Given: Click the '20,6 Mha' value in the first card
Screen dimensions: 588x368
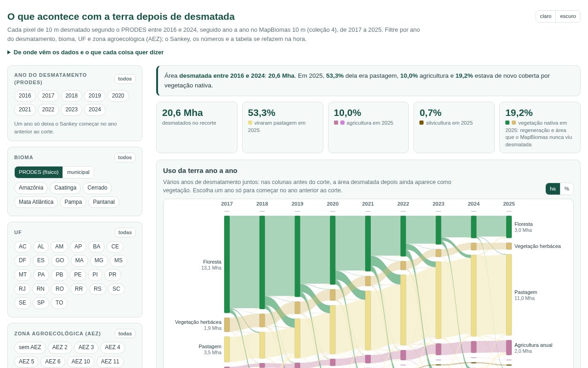Looking at the screenshot, I should [x=182, y=113].
